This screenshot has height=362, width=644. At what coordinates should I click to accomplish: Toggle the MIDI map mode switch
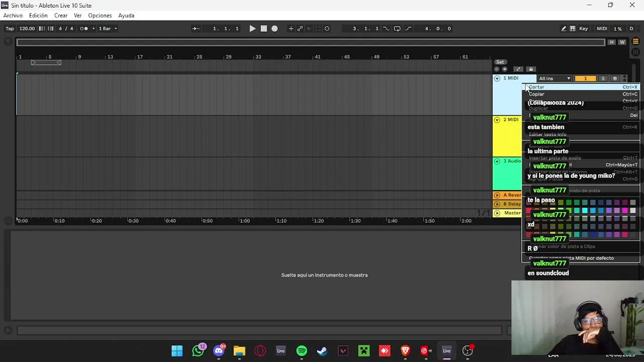602,29
